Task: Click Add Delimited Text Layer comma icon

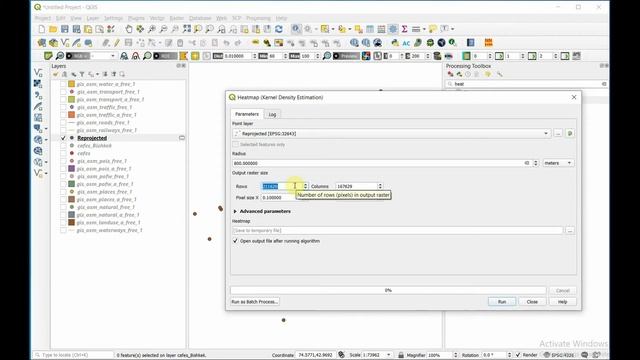Action: click(x=38, y=95)
